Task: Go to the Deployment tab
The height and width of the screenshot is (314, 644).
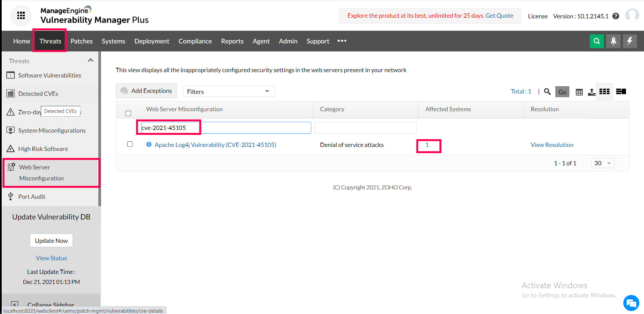Action: coord(152,41)
